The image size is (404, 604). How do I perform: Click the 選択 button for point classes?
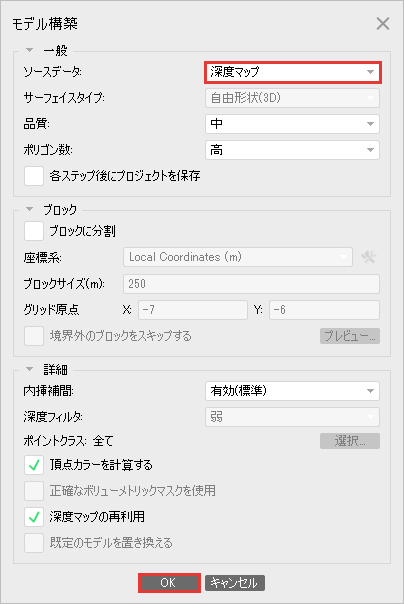[x=350, y=441]
